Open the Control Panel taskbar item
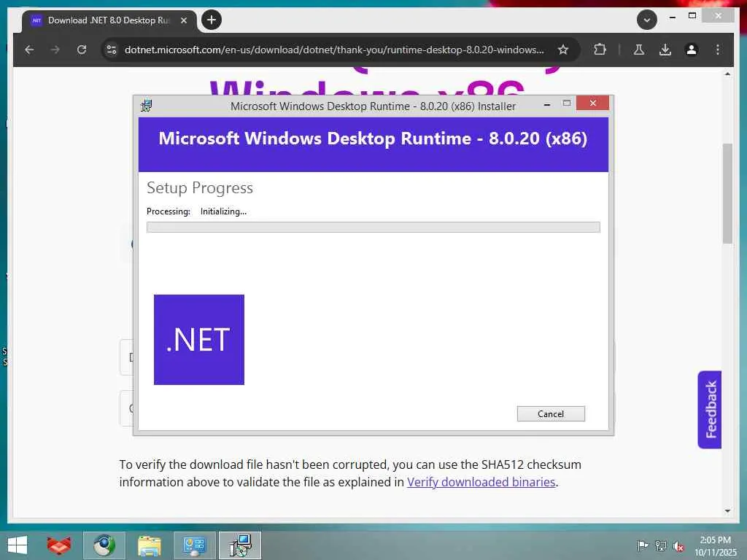747x560 pixels. coord(194,545)
